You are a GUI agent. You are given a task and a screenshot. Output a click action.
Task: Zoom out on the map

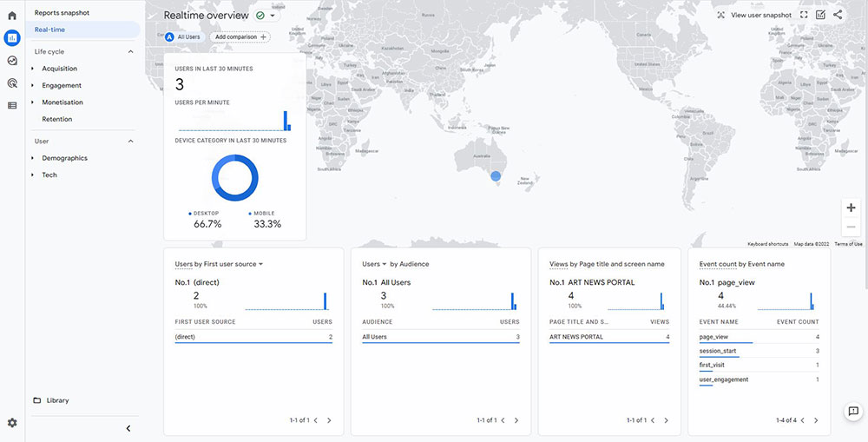(x=851, y=227)
